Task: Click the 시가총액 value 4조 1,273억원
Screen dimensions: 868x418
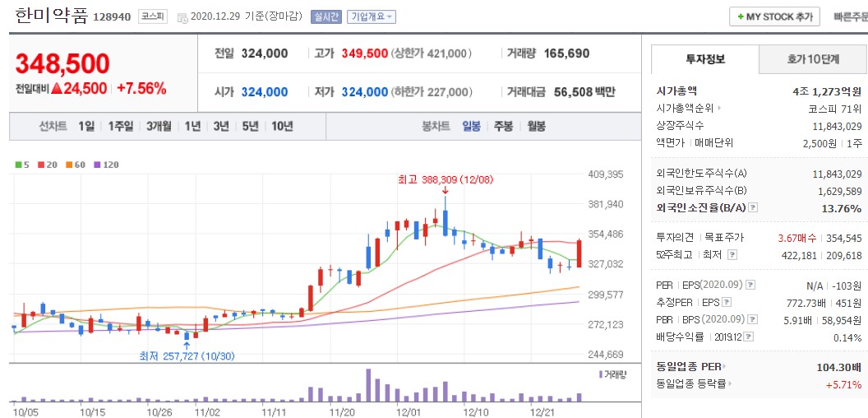Action: (827, 91)
